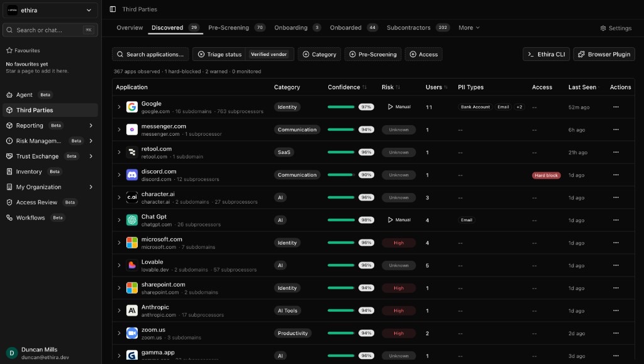Click the Google app logo
This screenshot has width=644, height=364.
pyautogui.click(x=132, y=107)
